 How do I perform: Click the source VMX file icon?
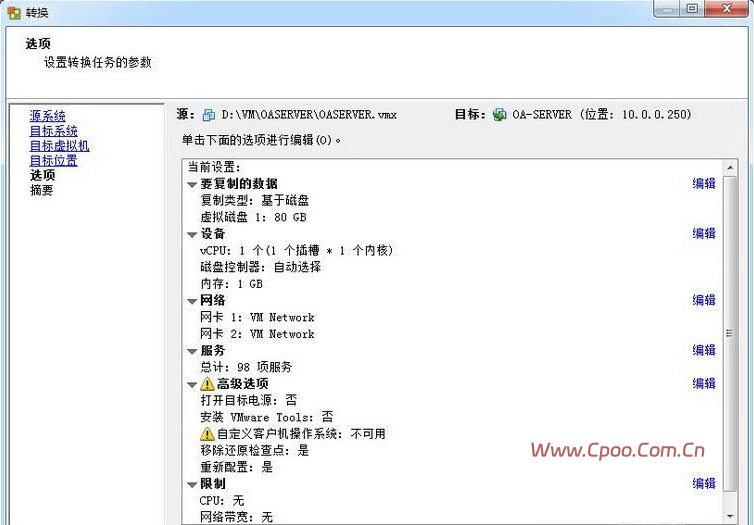tap(209, 115)
